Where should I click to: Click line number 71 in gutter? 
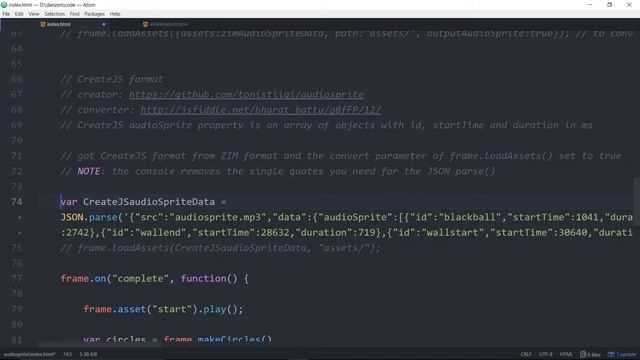17,156
